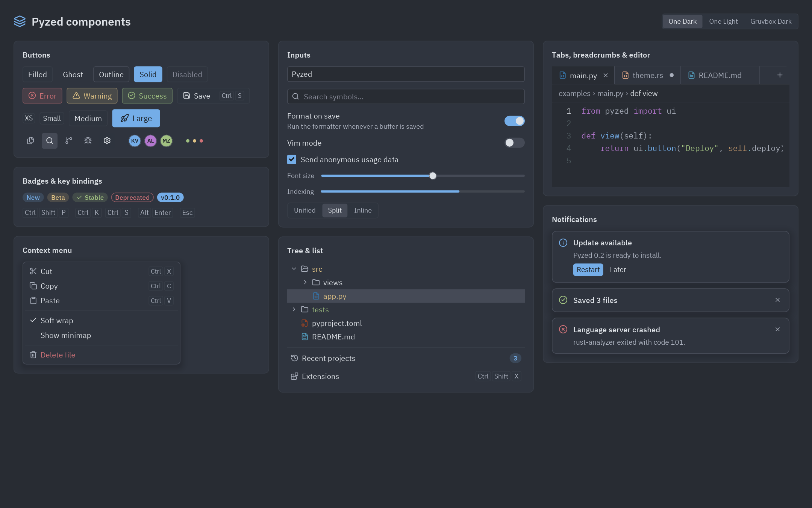Click the bug debug icon
The height and width of the screenshot is (508, 812).
(88, 141)
